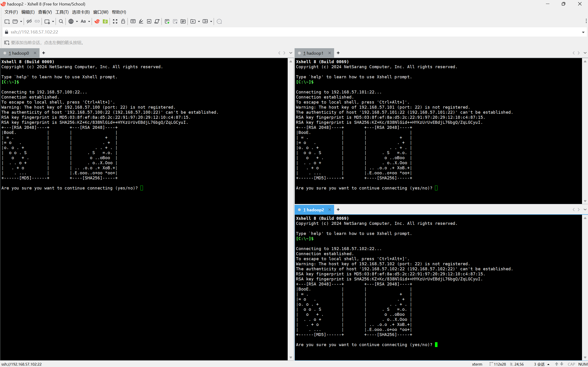Viewport: 588px width, 367px height.
Task: Switch to the hadoop0 tab
Action: 19,53
